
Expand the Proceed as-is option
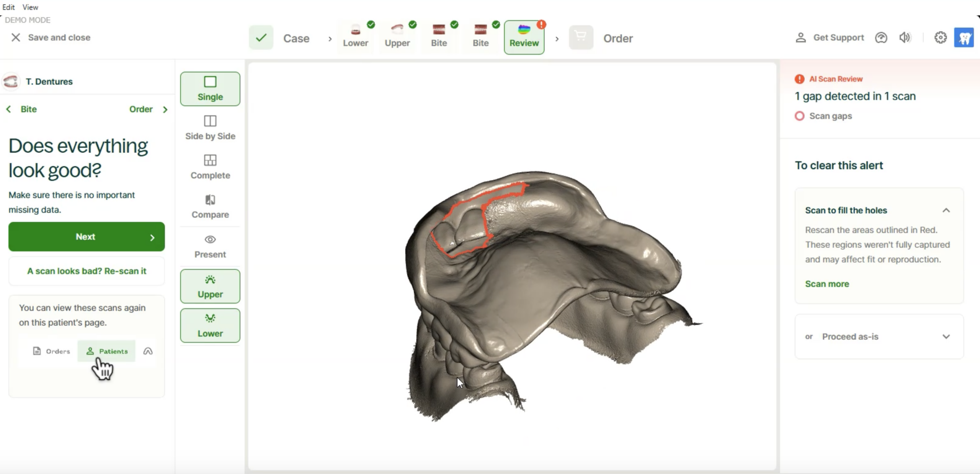[x=946, y=337]
